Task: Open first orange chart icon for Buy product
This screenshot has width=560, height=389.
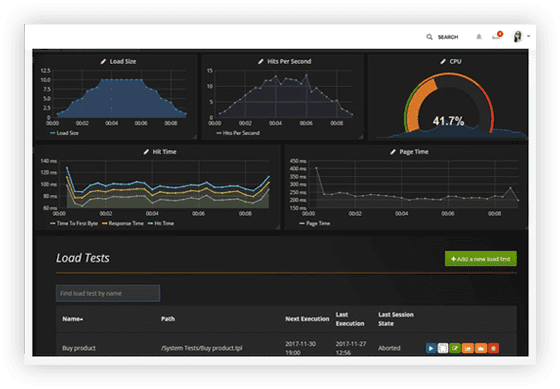Action: click(468, 348)
